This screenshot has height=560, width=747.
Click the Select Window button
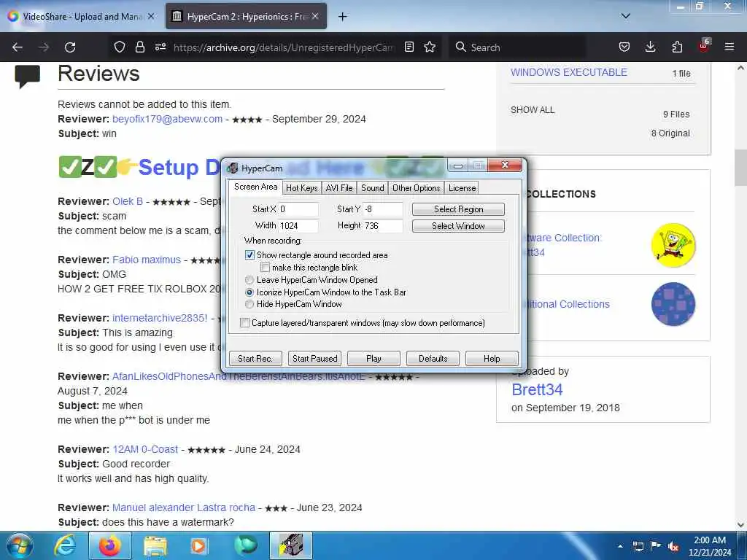pos(458,226)
